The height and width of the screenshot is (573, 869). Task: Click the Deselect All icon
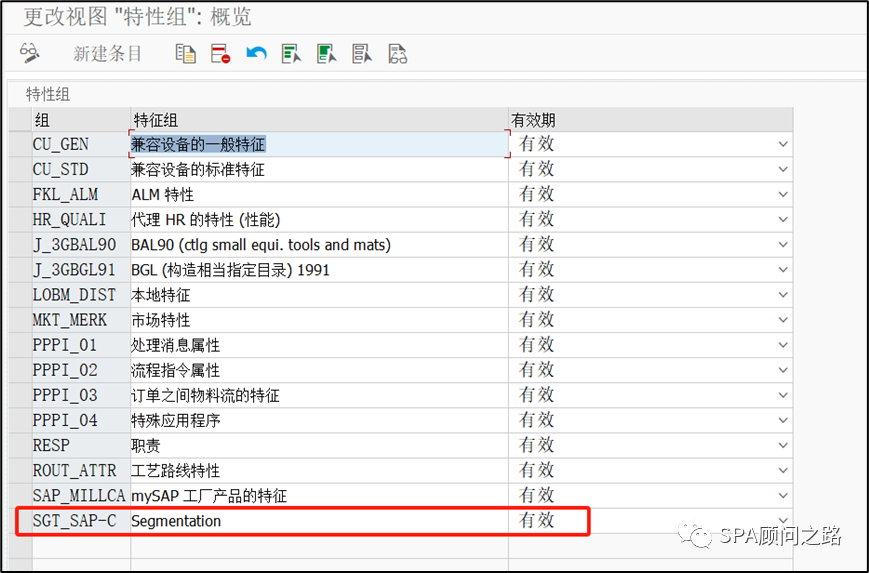[362, 54]
